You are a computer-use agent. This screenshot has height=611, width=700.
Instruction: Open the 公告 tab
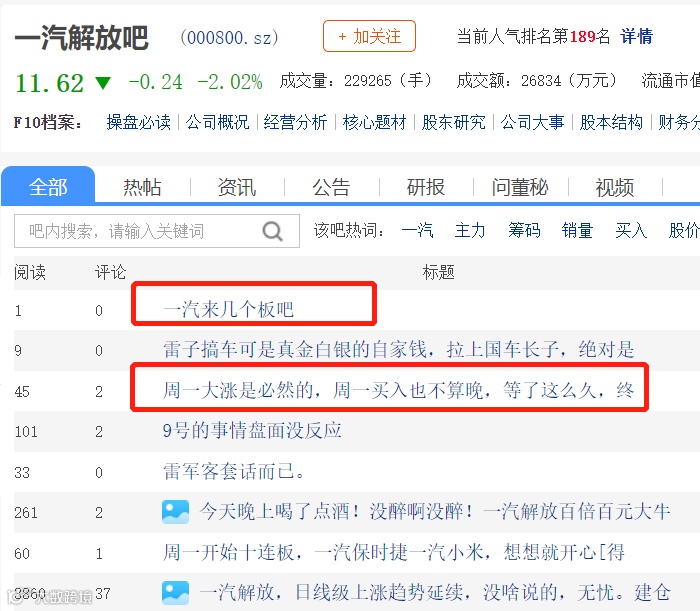tap(331, 187)
